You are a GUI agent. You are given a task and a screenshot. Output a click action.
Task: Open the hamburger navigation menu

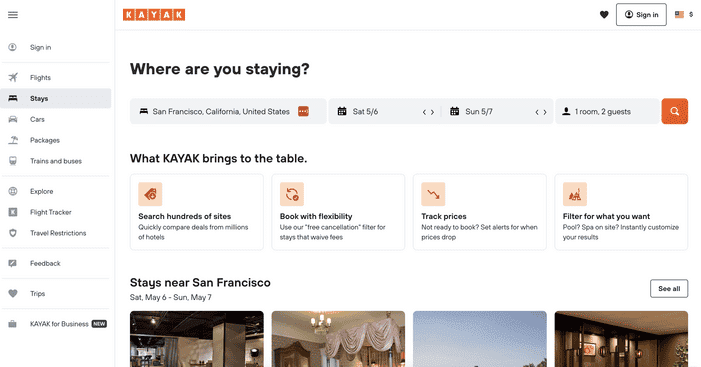[x=13, y=15]
